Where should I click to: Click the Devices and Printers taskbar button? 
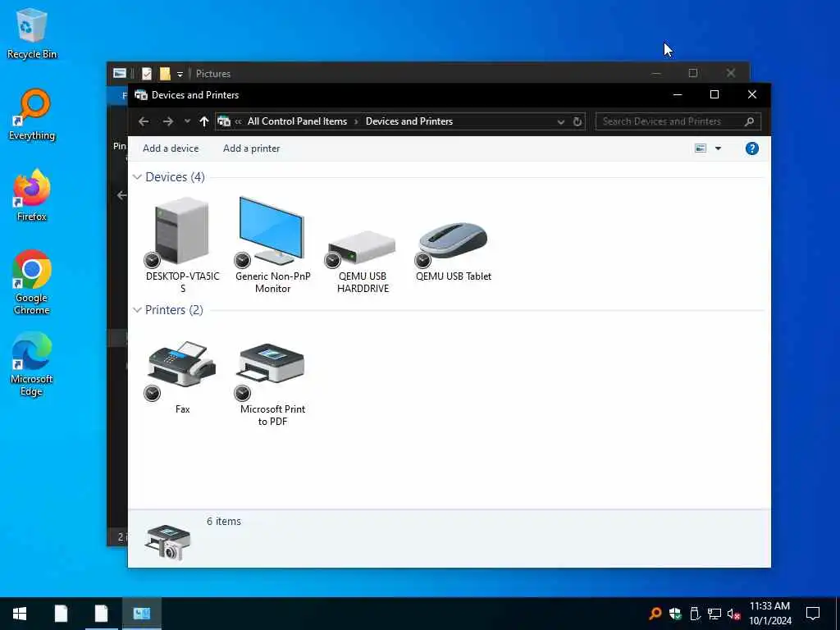coord(141,614)
